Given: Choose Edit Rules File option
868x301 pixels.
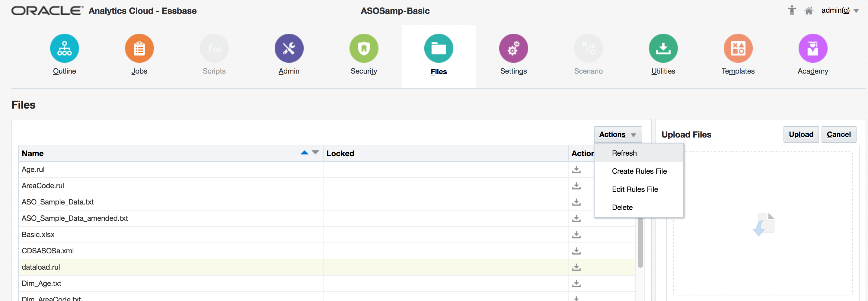Looking at the screenshot, I should 639,189.
